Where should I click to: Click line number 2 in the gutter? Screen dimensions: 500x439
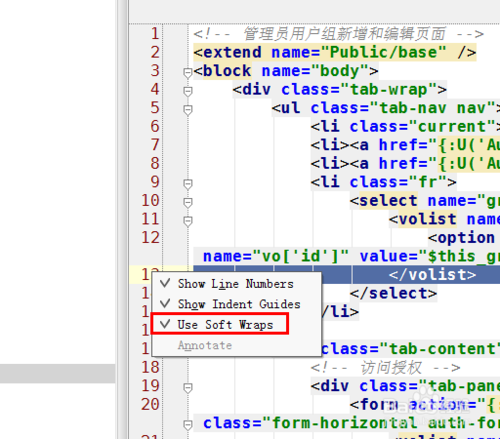[x=155, y=52]
